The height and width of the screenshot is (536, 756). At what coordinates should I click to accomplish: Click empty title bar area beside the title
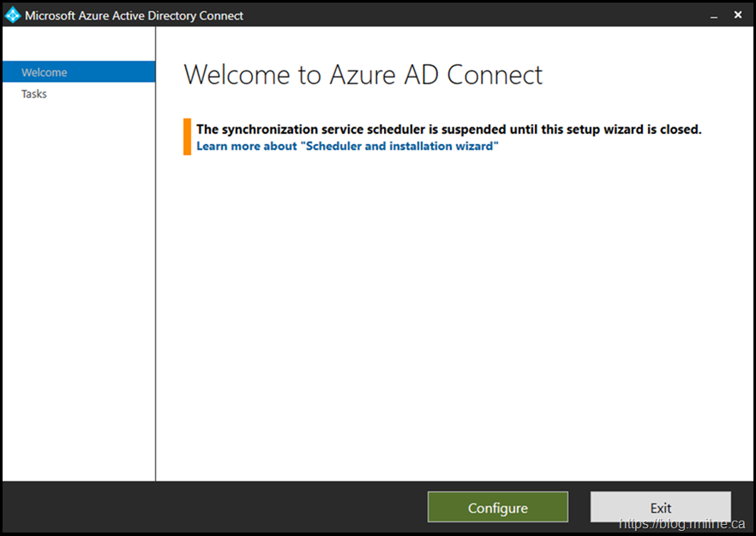pyautogui.click(x=471, y=15)
